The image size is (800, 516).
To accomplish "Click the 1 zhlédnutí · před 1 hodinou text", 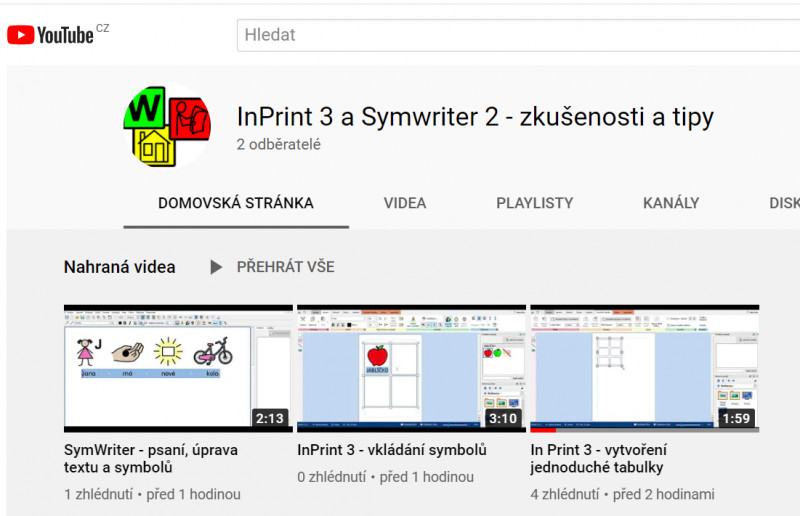I will [x=152, y=494].
